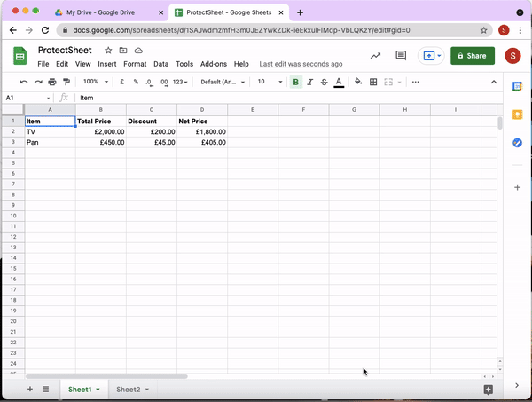
Task: Click the green Share button
Action: pyautogui.click(x=472, y=56)
